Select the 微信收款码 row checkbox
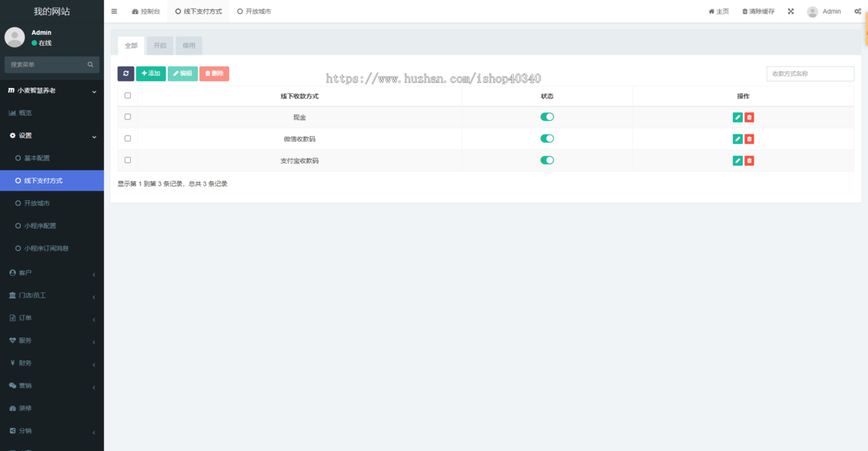This screenshot has width=868, height=451. pos(128,138)
